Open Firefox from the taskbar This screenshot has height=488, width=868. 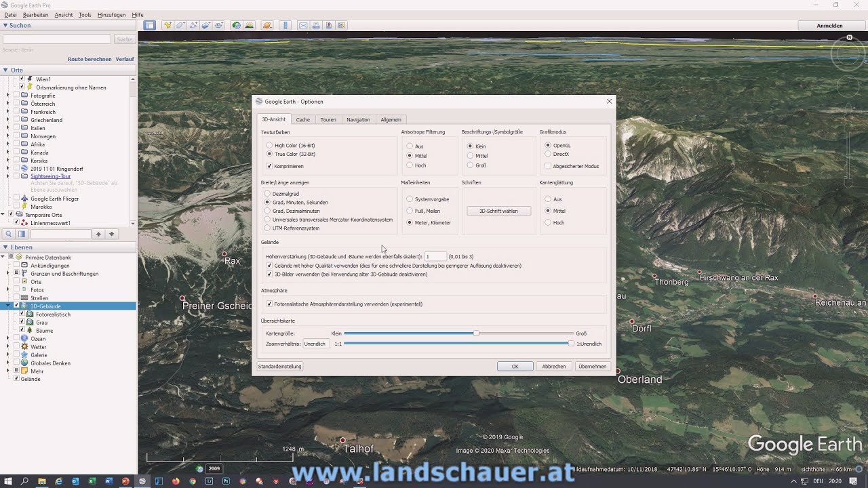[x=176, y=481]
